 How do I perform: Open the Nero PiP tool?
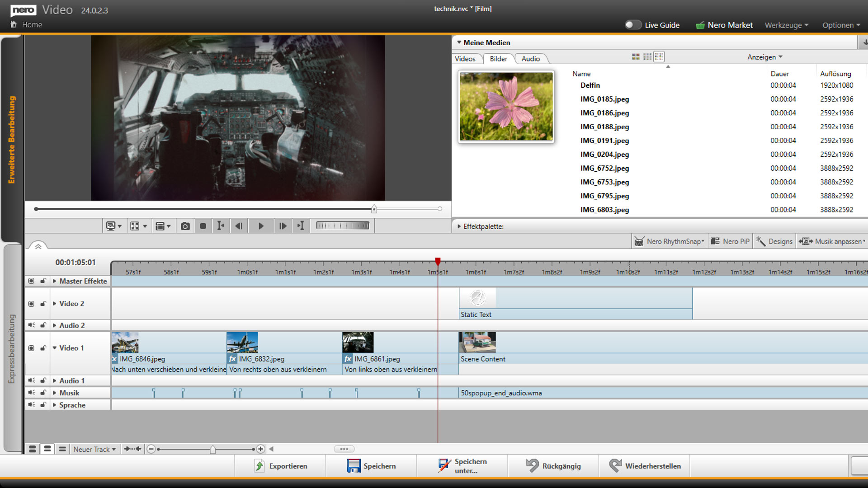730,241
